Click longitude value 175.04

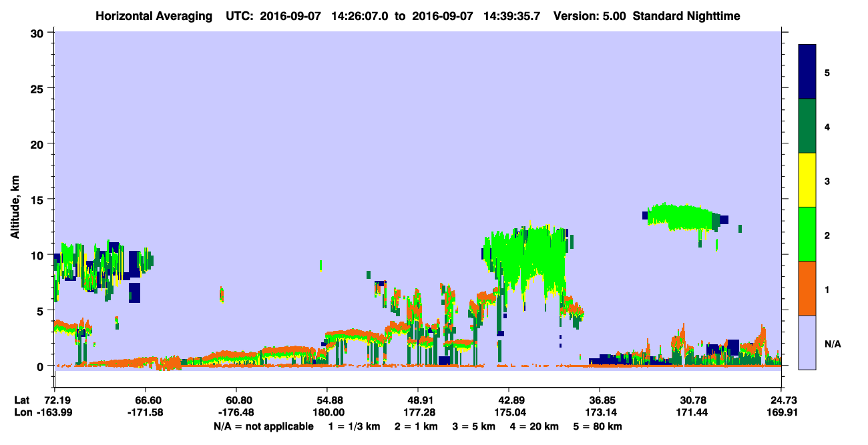[509, 413]
